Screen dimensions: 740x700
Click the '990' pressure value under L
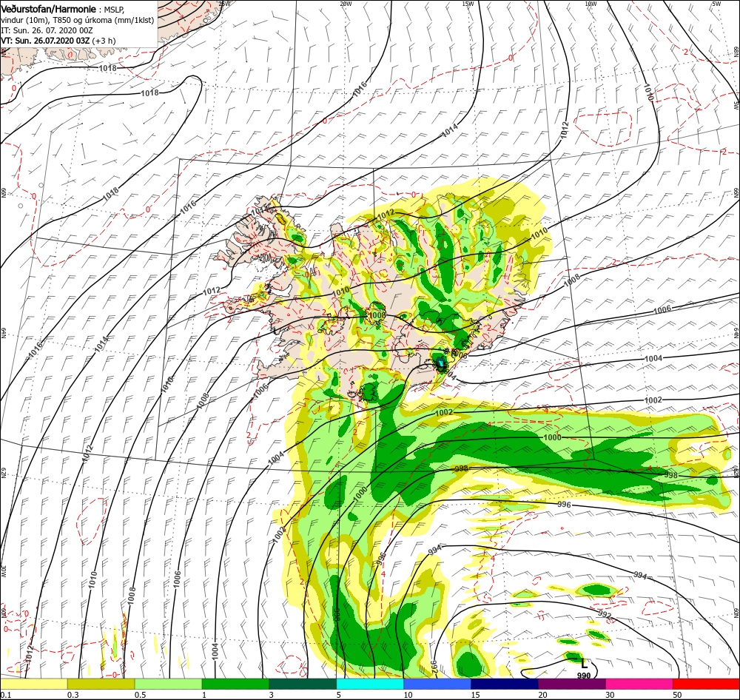point(584,676)
